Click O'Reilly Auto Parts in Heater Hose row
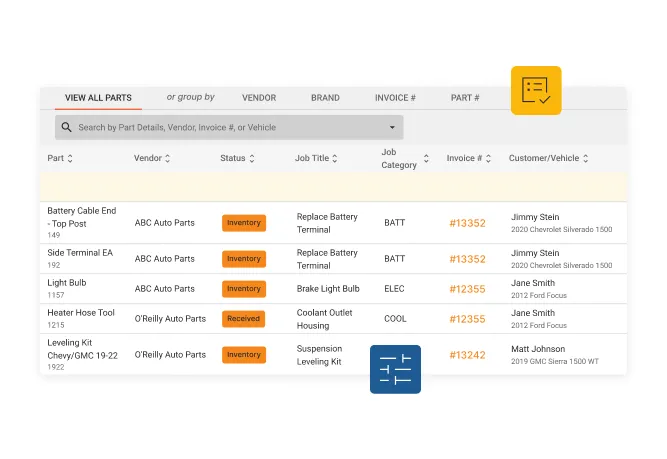 (170, 319)
